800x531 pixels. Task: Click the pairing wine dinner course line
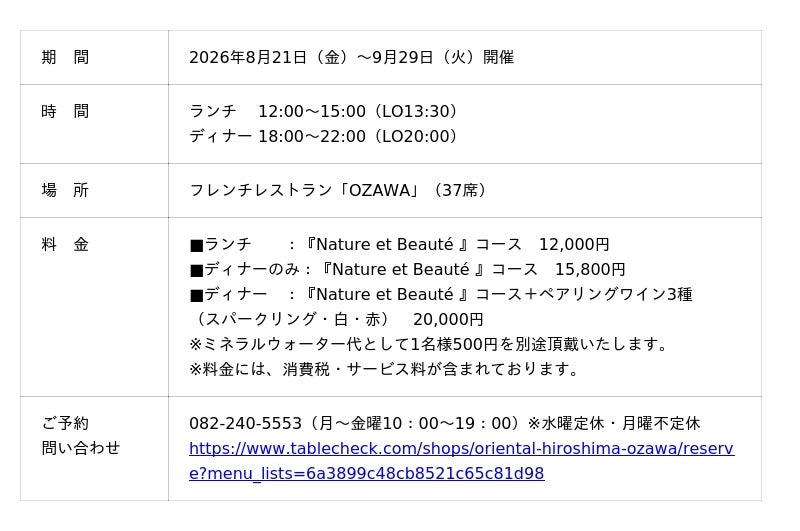pos(441,294)
